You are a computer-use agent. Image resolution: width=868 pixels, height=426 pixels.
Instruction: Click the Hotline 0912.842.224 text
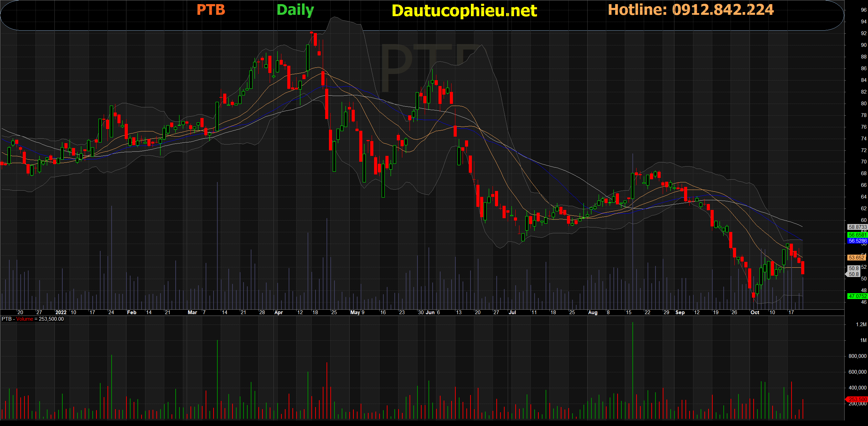pyautogui.click(x=691, y=10)
